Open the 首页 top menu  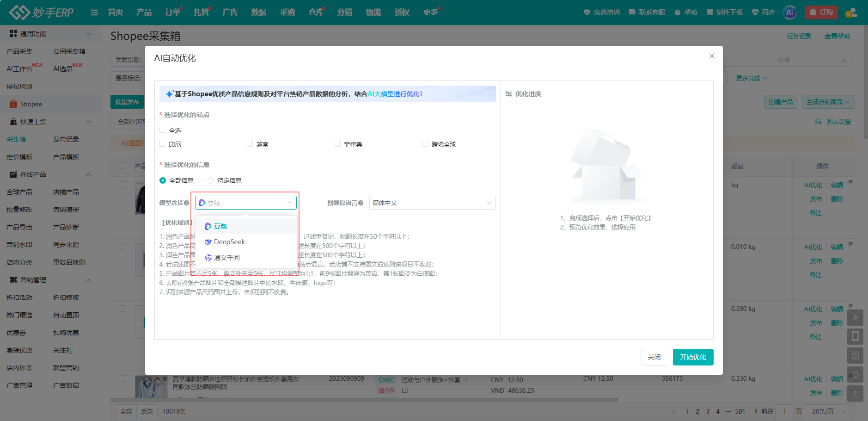116,12
